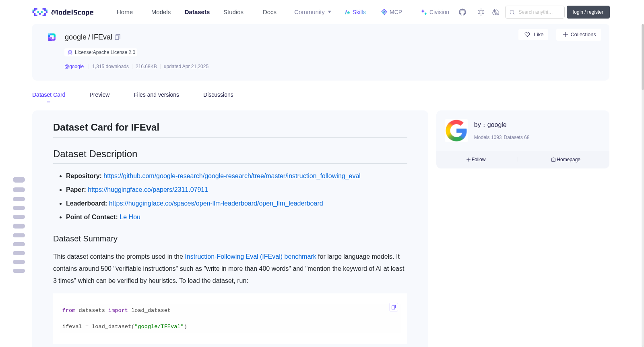Click the "Models 1093" count
Screen dimensions: 644x347
(488, 137)
